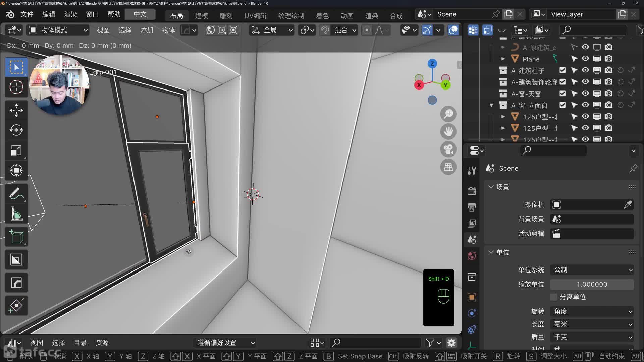Image resolution: width=644 pixels, height=362 pixels.
Task: Click the outliner search field
Action: click(594, 30)
